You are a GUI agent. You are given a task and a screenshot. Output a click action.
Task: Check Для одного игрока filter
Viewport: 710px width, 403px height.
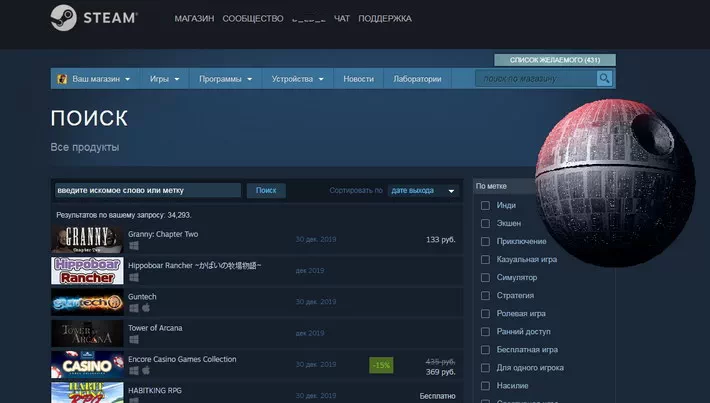(x=485, y=368)
